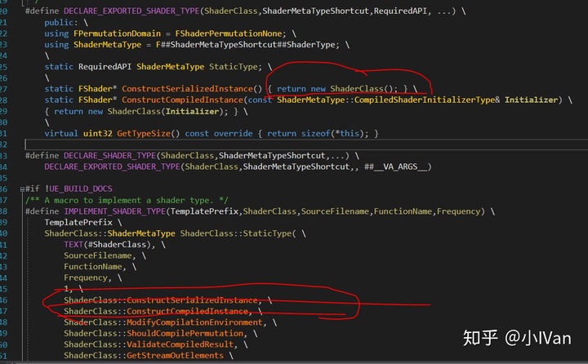Click the 'A macro to implement a shader type' comment
This screenshot has height=364, width=588.
coord(127,200)
